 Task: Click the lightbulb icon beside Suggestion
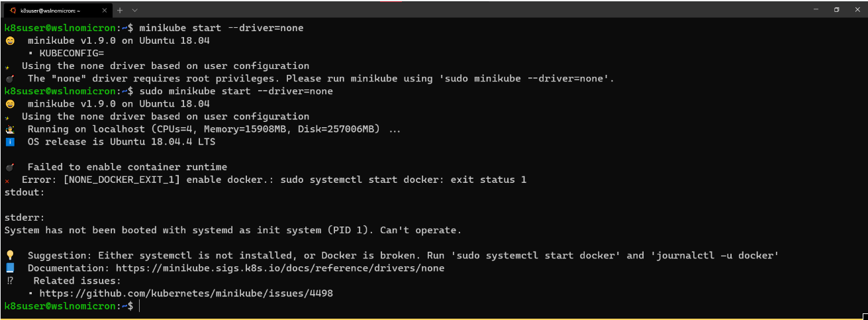point(10,255)
